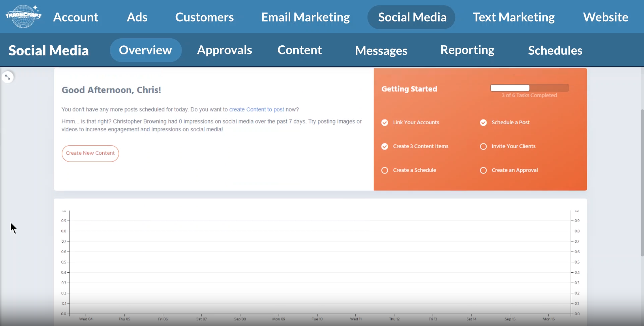Open the Schedules tab

555,50
